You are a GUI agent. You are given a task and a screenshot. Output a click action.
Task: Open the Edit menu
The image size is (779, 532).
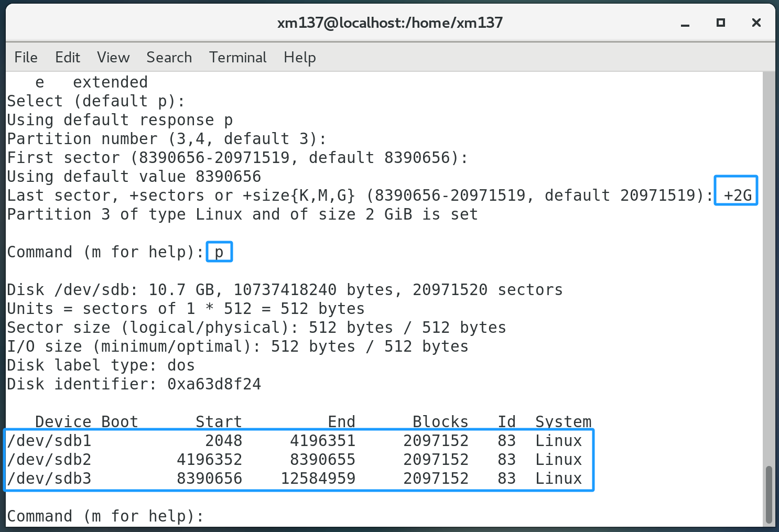pyautogui.click(x=68, y=57)
